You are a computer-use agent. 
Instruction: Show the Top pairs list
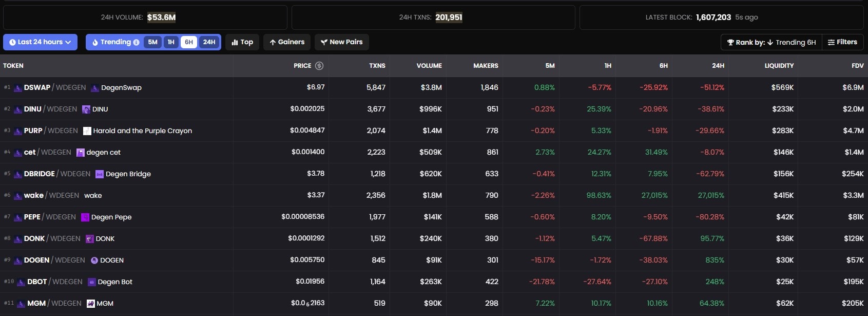[x=242, y=42]
